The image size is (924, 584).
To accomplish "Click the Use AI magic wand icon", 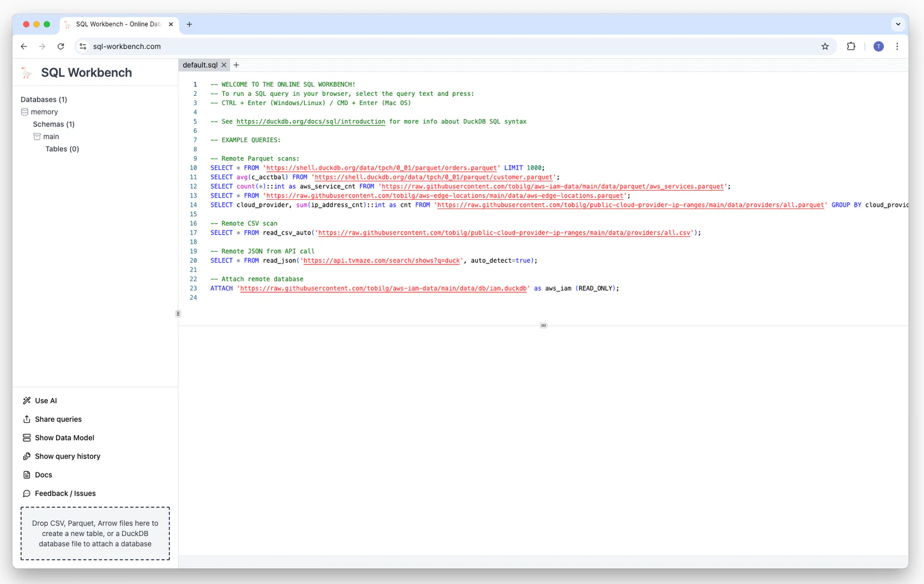I will coord(27,401).
